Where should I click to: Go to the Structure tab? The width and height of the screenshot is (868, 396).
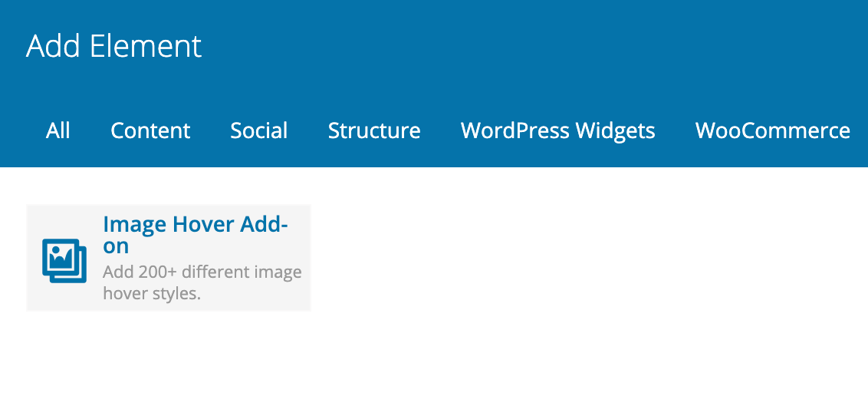(x=374, y=130)
